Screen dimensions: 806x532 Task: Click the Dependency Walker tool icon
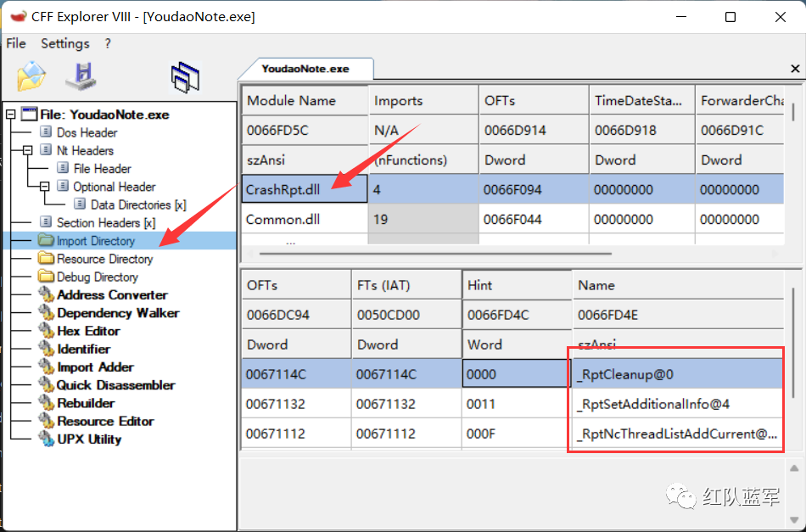tap(47, 312)
